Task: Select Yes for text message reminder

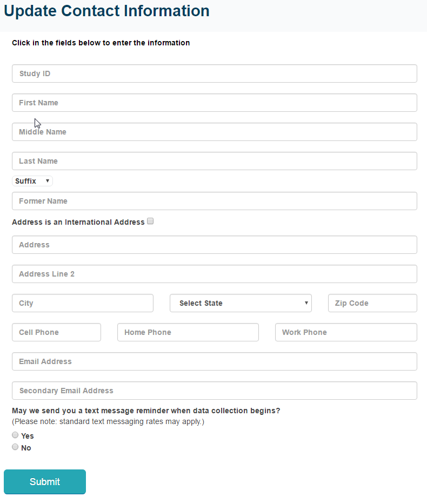Action: pos(15,435)
